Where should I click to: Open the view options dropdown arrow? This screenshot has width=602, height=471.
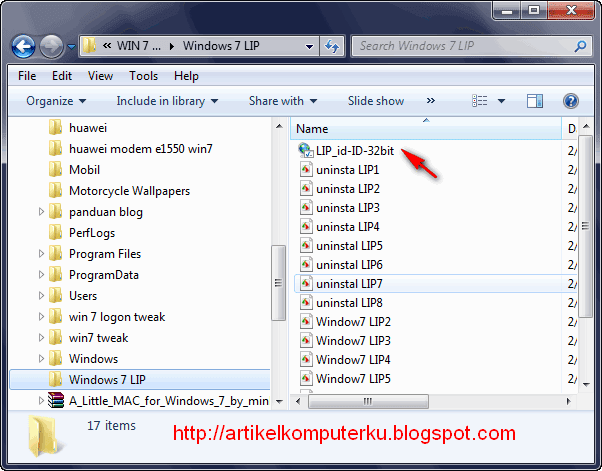(501, 101)
